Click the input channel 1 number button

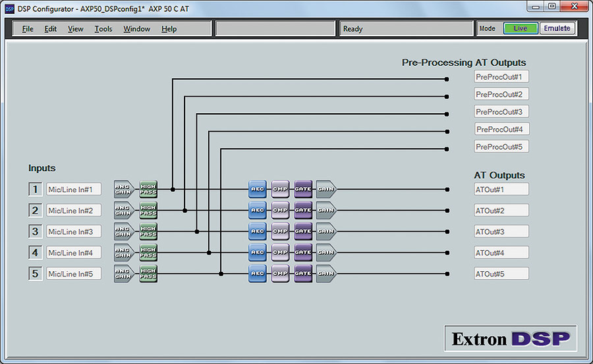(x=36, y=190)
